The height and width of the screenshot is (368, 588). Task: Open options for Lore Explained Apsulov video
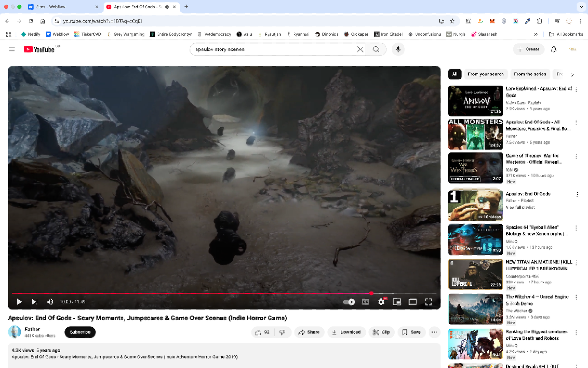(x=577, y=89)
